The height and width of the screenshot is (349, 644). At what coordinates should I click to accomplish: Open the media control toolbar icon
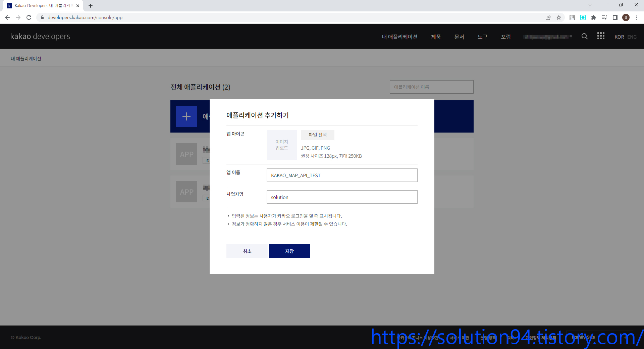[604, 17]
